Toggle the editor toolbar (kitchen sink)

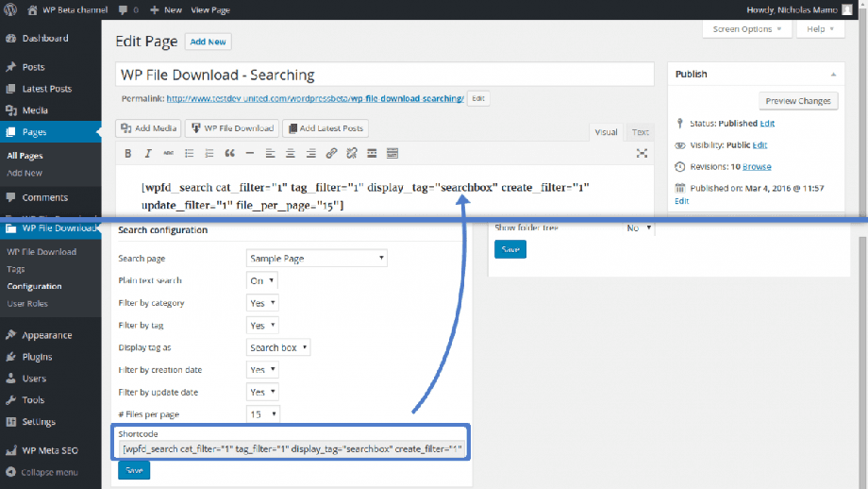click(392, 153)
